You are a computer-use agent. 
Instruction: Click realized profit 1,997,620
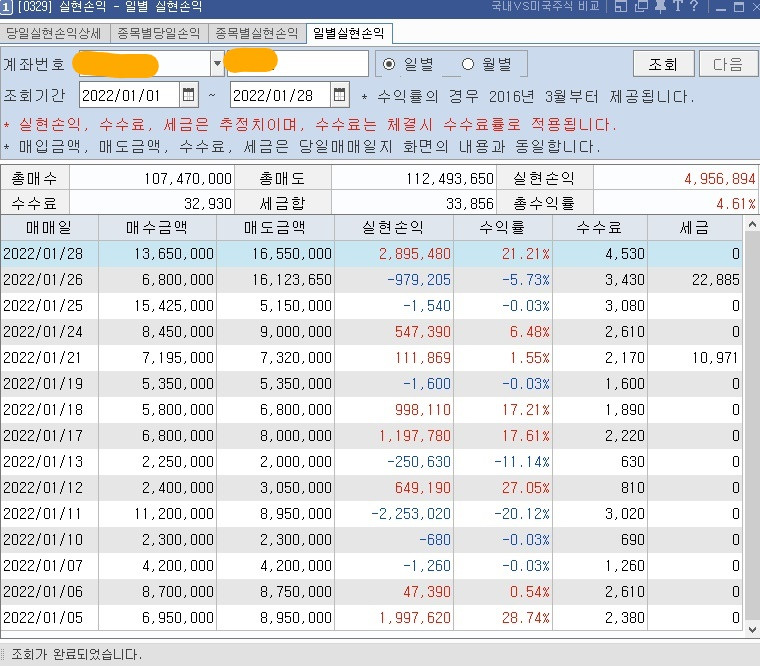[415, 618]
